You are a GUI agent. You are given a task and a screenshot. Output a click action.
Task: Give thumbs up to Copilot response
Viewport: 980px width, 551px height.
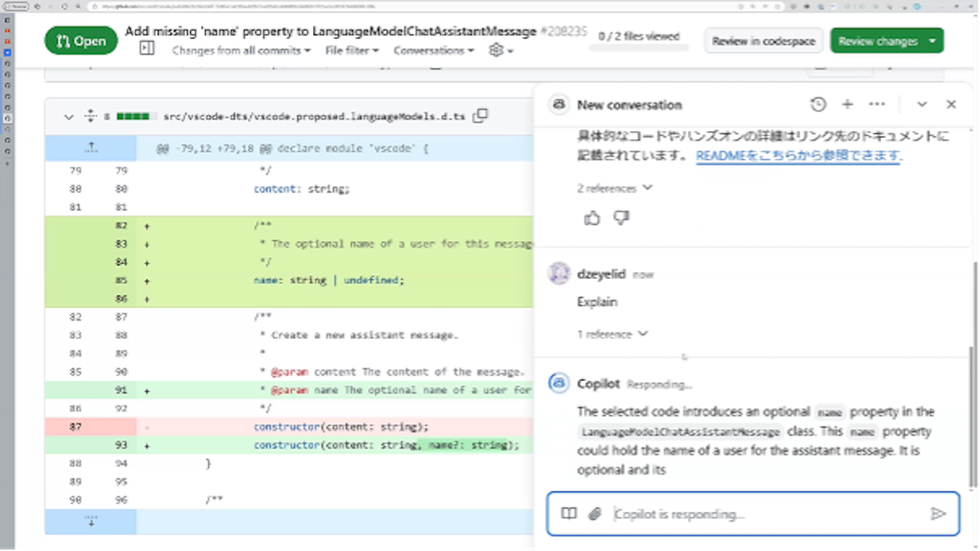[x=592, y=218]
